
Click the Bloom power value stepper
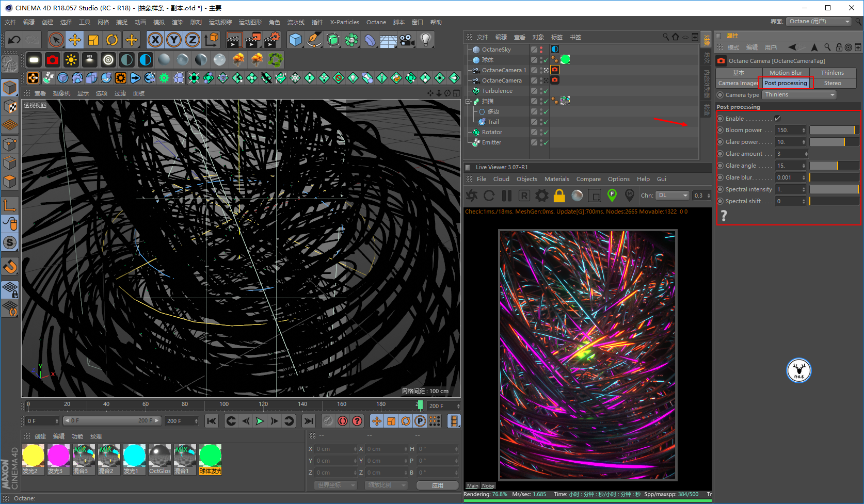804,130
